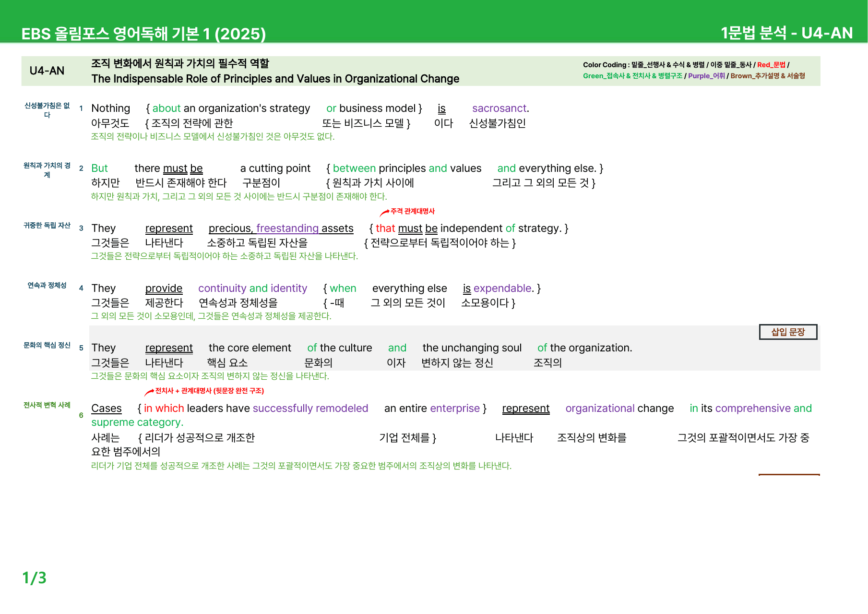
Task: Click the red arrow beside 전치사 + 관계대명사
Action: [x=149, y=392]
